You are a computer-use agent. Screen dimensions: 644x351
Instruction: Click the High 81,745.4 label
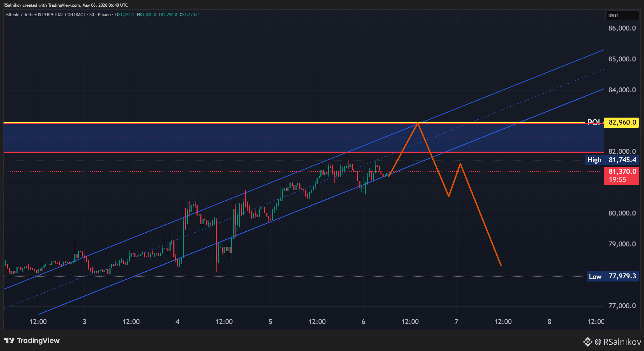pos(612,160)
